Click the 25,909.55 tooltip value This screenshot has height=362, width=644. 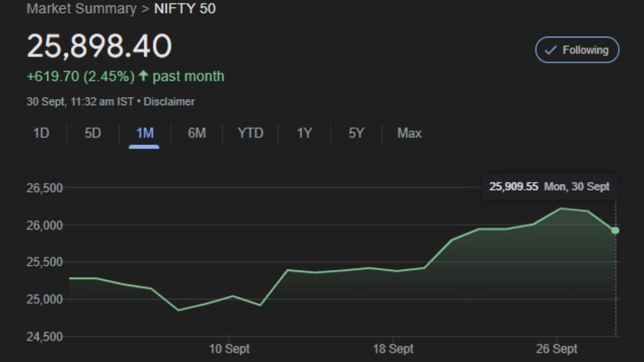tap(514, 187)
